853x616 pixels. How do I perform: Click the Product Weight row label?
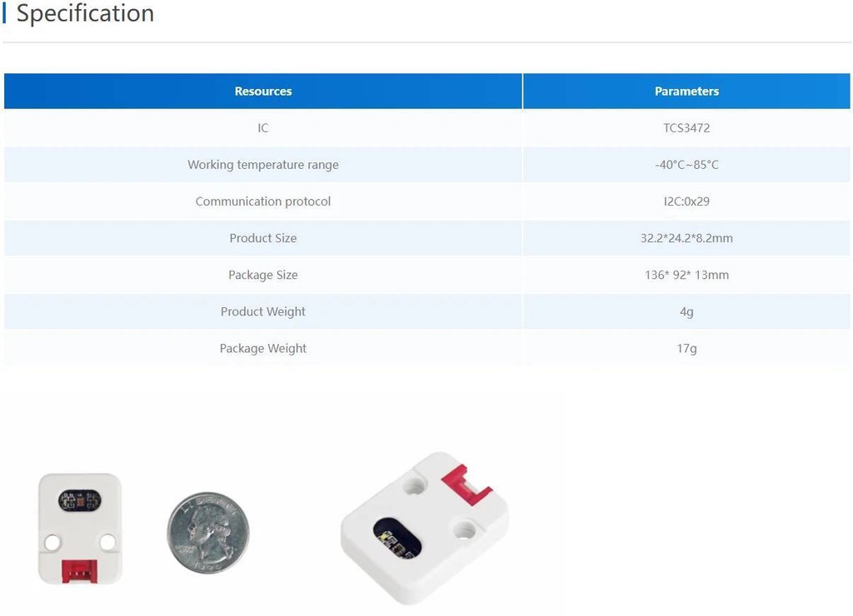coord(263,311)
